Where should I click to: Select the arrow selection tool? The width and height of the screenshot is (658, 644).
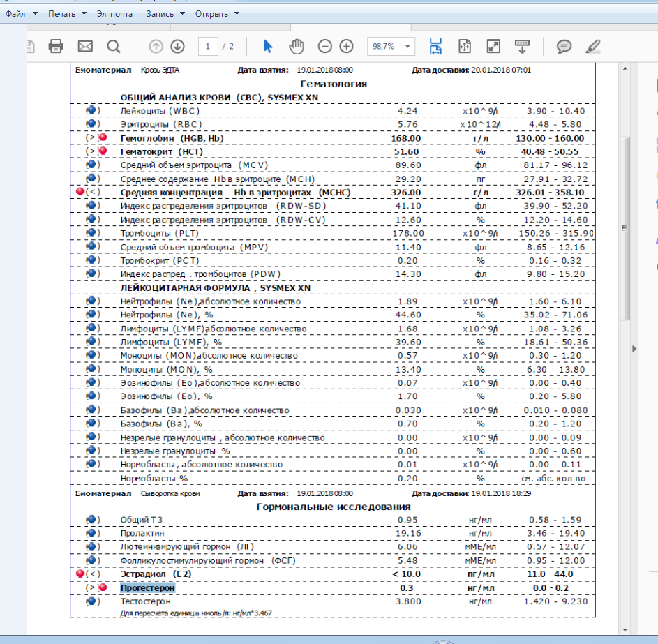tap(268, 46)
